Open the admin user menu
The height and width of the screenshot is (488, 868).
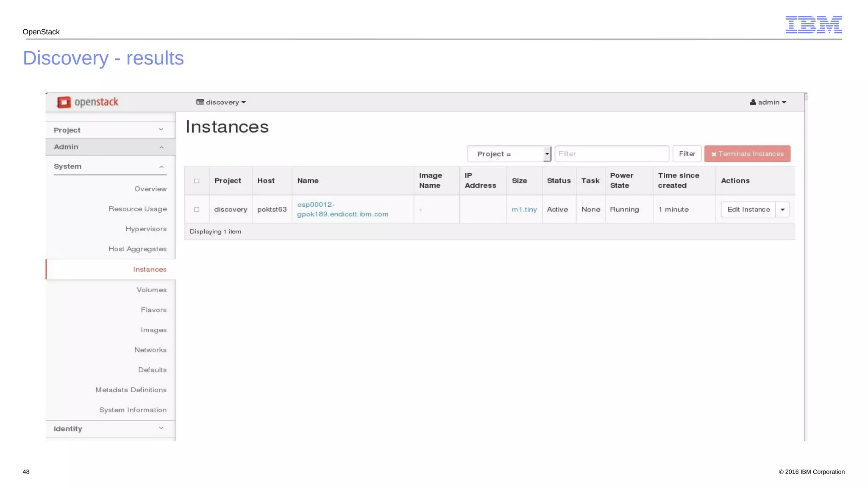pos(768,102)
